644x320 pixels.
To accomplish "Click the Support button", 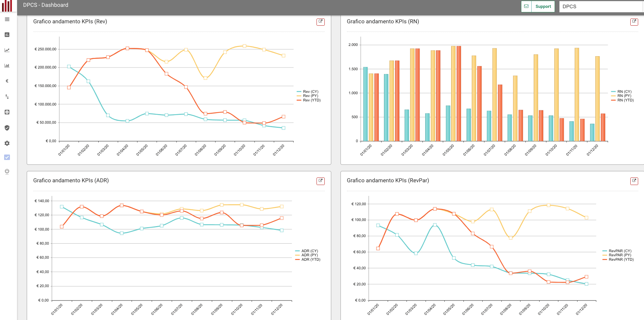I will pos(543,6).
